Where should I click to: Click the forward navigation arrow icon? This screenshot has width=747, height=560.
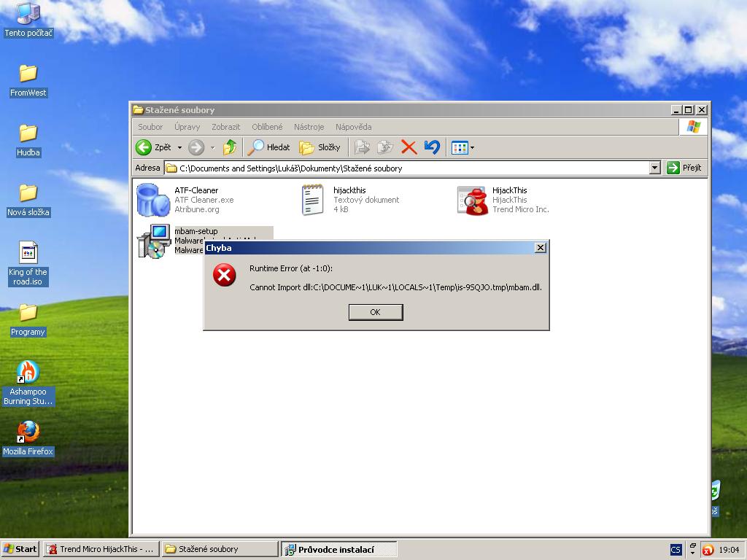[x=196, y=147]
